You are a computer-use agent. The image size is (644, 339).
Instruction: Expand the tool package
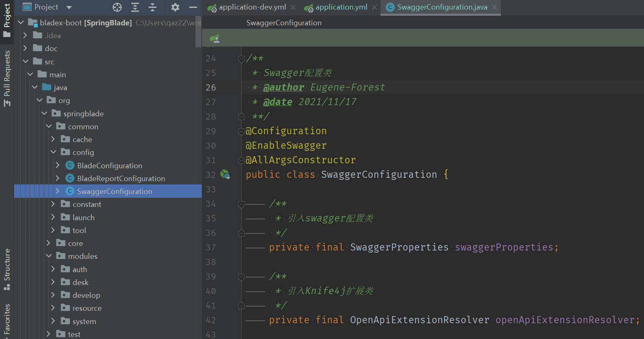coord(53,230)
